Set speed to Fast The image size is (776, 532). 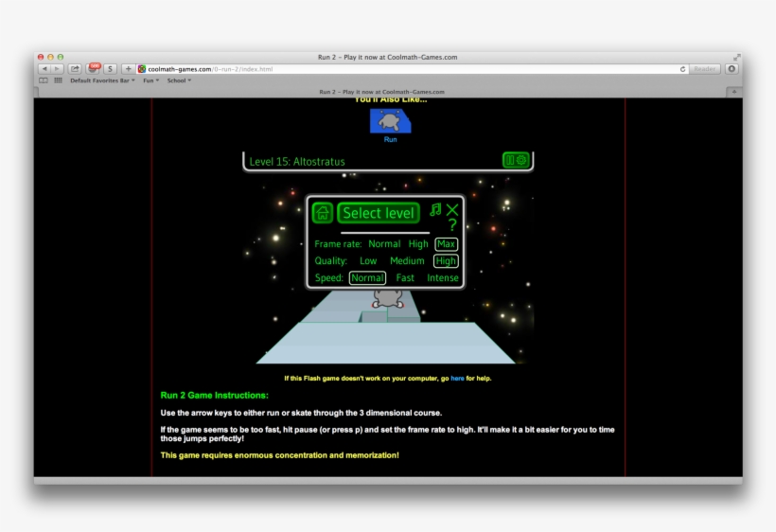point(405,277)
